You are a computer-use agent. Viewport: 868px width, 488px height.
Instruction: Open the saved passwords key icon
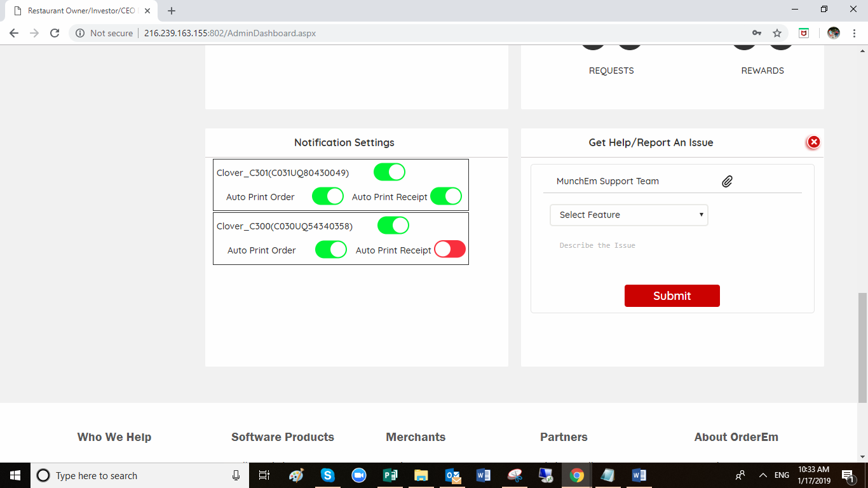pyautogui.click(x=757, y=33)
